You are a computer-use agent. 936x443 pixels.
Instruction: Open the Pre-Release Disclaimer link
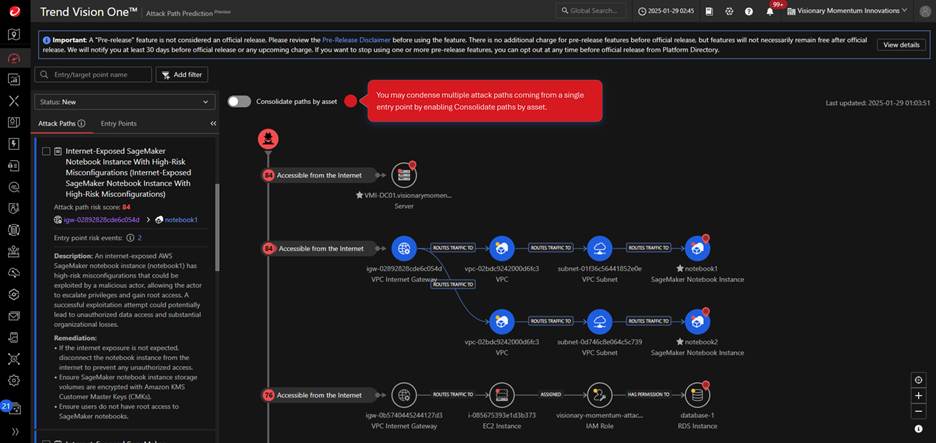(356, 40)
